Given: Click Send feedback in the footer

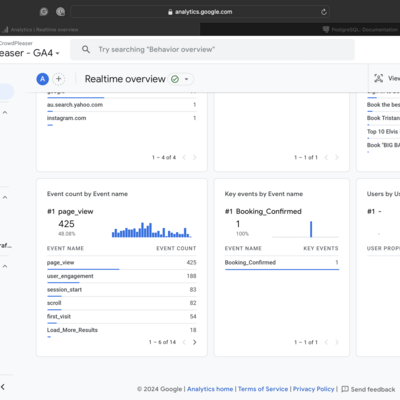Looking at the screenshot, I should 368,389.
